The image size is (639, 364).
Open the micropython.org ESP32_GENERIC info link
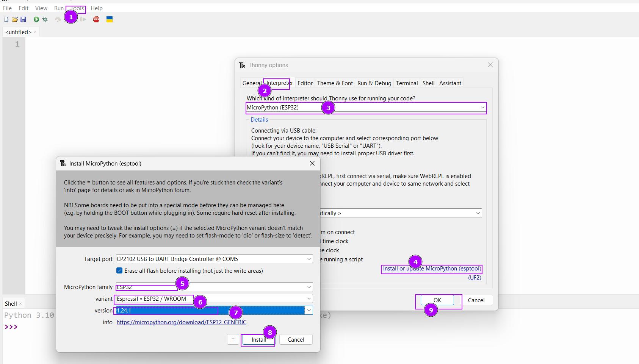(182, 322)
